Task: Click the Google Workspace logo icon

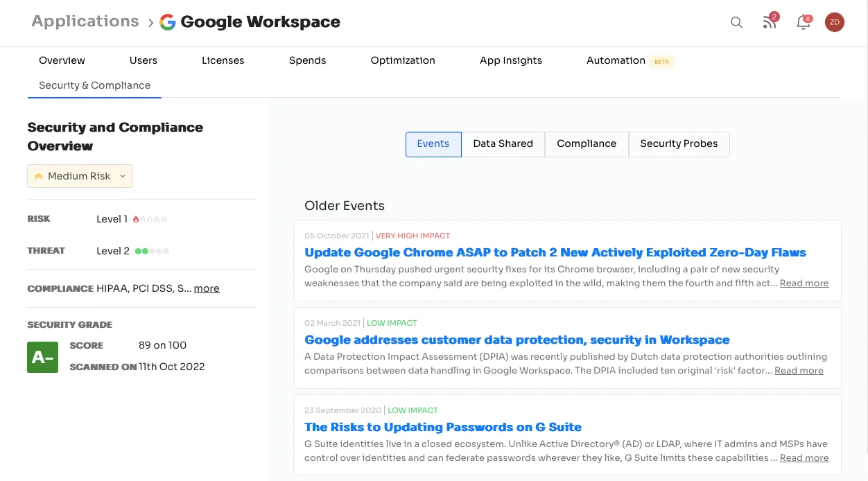Action: 167,22
